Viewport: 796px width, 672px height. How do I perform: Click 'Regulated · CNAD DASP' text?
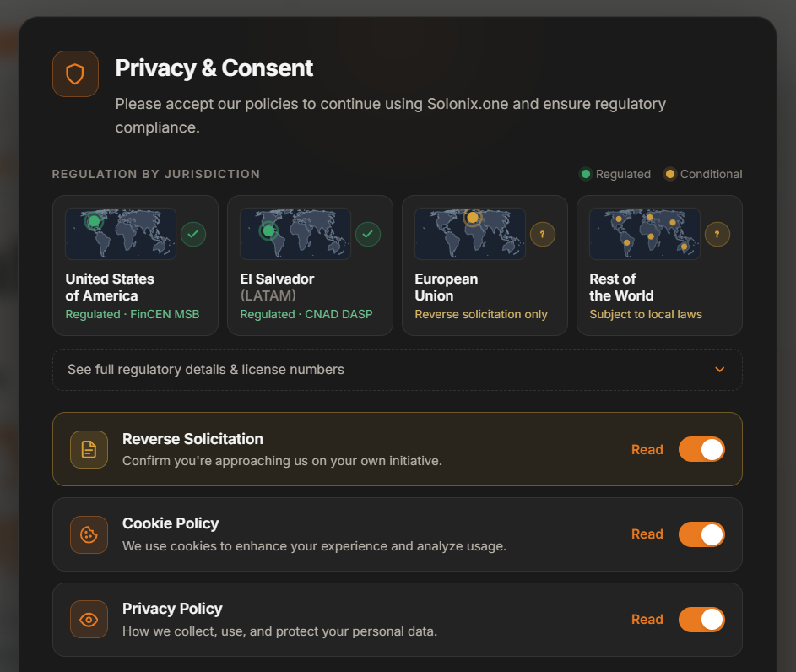click(x=306, y=315)
